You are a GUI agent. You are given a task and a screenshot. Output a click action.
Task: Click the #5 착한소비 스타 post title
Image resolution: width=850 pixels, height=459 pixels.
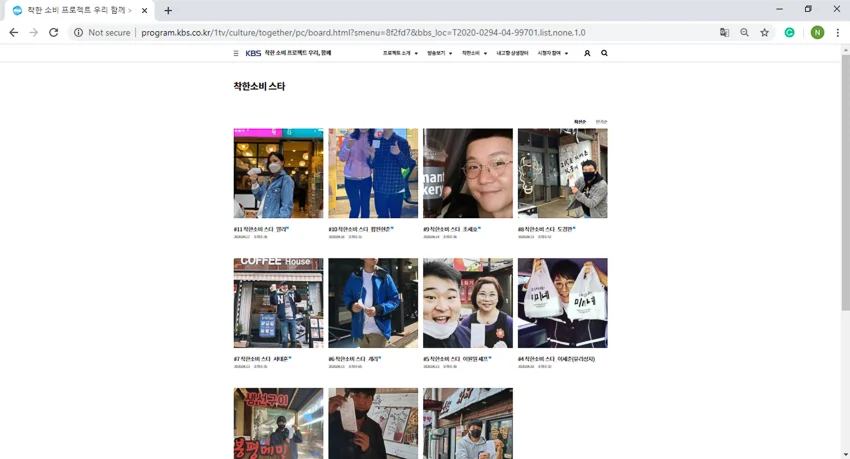pos(458,359)
